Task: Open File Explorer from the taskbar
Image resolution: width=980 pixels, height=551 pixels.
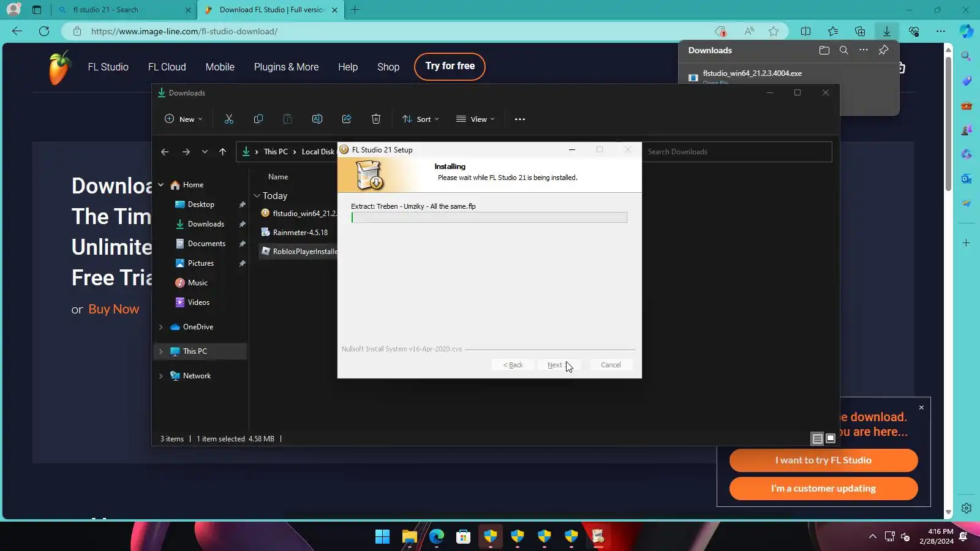Action: point(409,537)
